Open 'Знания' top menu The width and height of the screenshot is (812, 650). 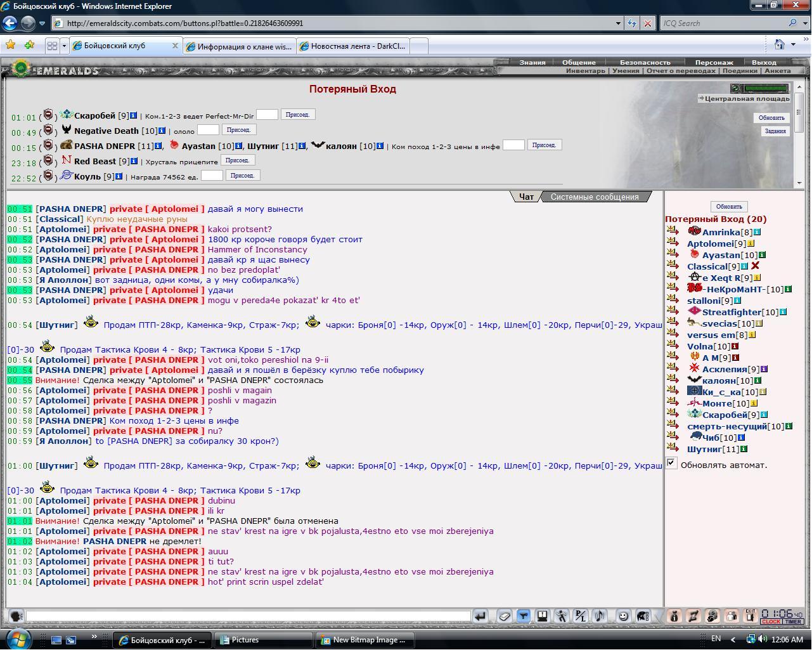[x=532, y=62]
